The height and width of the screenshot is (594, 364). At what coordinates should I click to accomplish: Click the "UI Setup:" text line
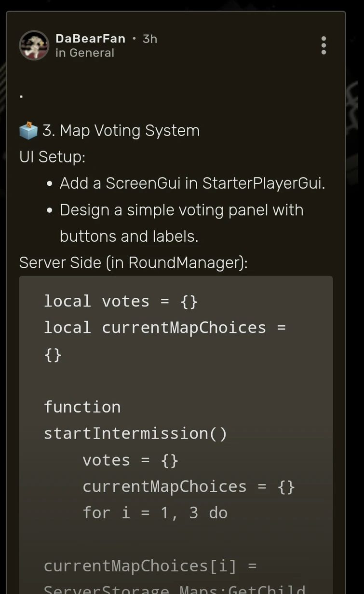point(52,157)
